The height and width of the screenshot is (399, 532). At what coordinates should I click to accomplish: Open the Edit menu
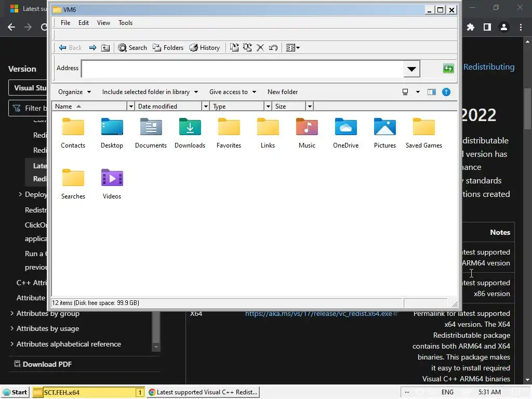coord(84,23)
